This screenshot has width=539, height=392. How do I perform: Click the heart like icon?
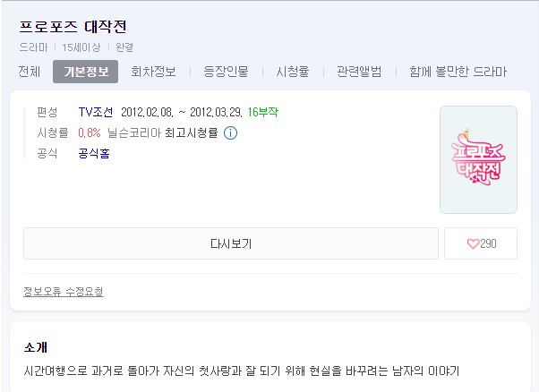click(473, 243)
